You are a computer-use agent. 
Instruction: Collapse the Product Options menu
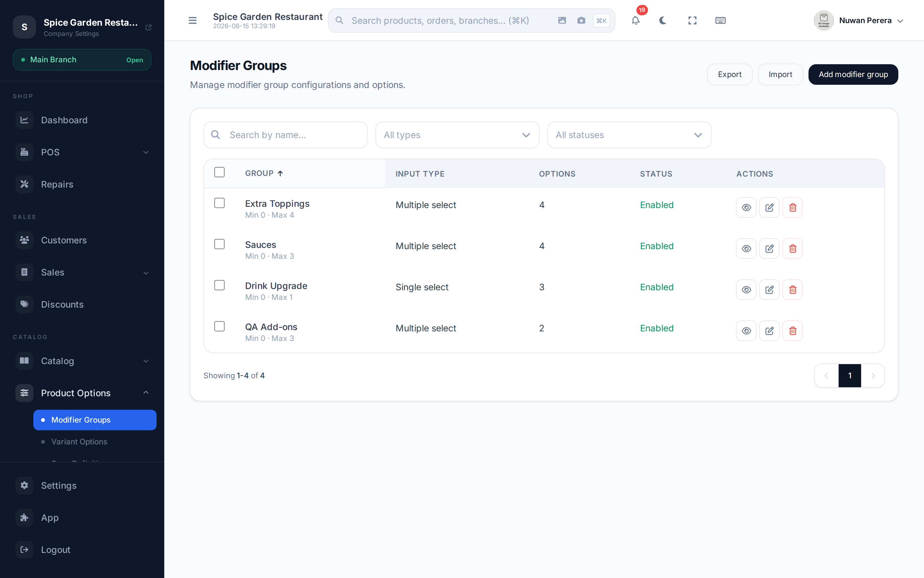[82, 393]
